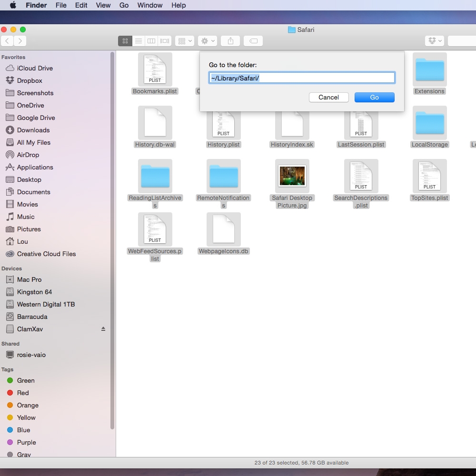This screenshot has width=476, height=476.
Task: Select the Bookmarks.plist file icon
Action: pos(155,69)
